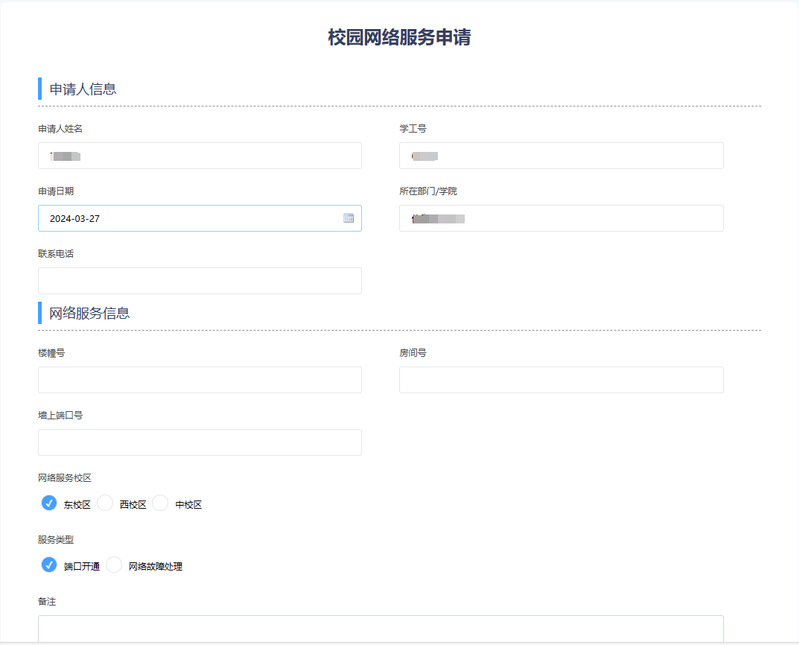Click the 申请人姓名 input field

pos(200,156)
